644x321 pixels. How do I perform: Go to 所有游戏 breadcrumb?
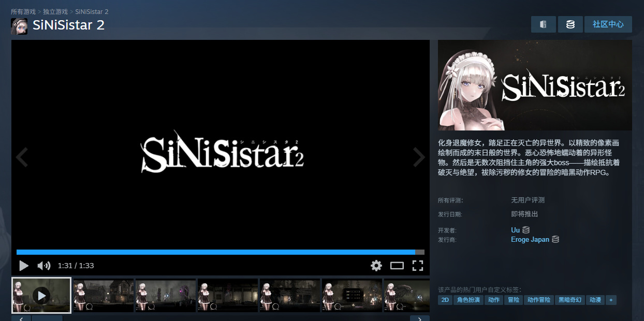[x=23, y=11]
